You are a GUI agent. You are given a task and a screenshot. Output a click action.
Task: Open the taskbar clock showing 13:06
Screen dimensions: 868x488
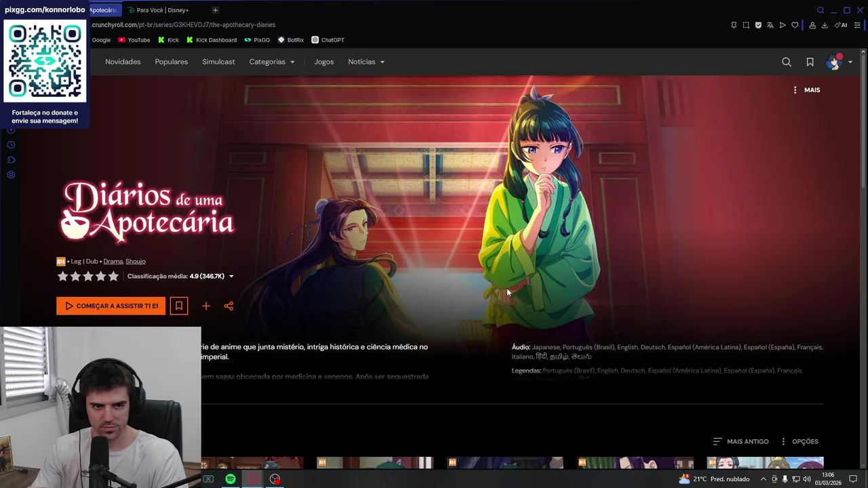tap(828, 479)
